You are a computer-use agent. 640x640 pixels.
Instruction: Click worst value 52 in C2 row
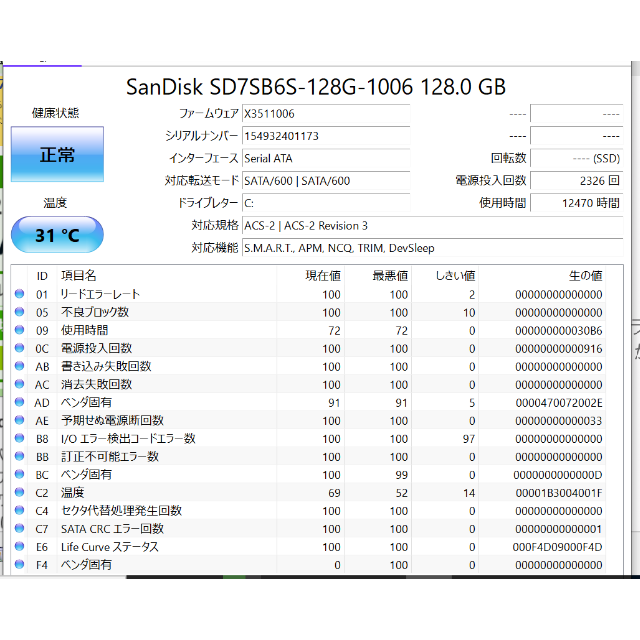(402, 493)
